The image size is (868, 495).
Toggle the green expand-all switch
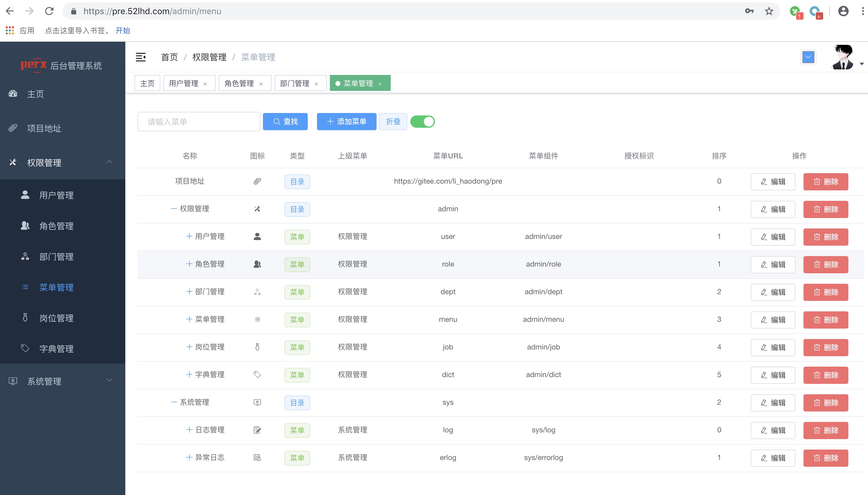[x=422, y=122]
